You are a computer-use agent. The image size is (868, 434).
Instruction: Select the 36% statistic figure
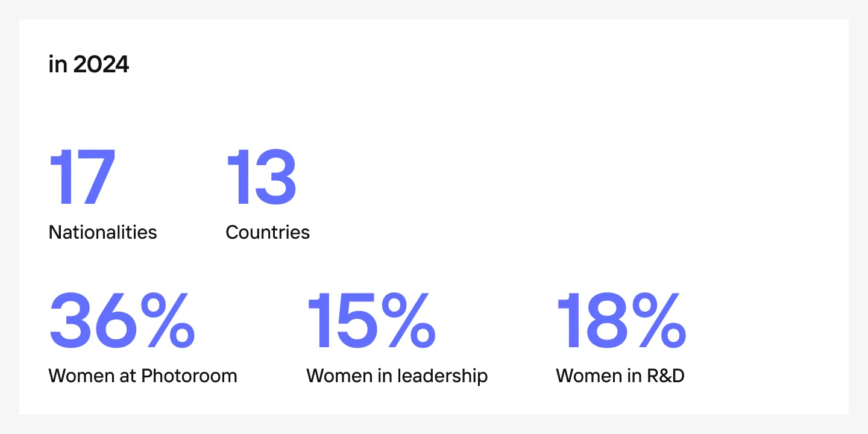(x=122, y=321)
